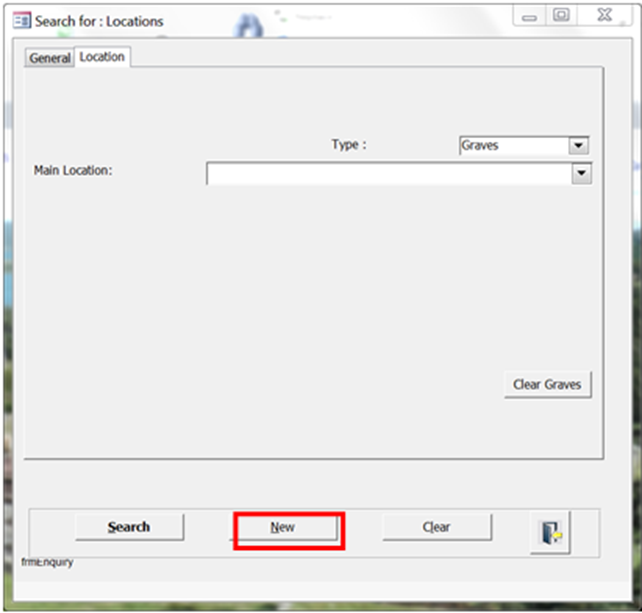Click the 'Type :' label

pos(349,145)
